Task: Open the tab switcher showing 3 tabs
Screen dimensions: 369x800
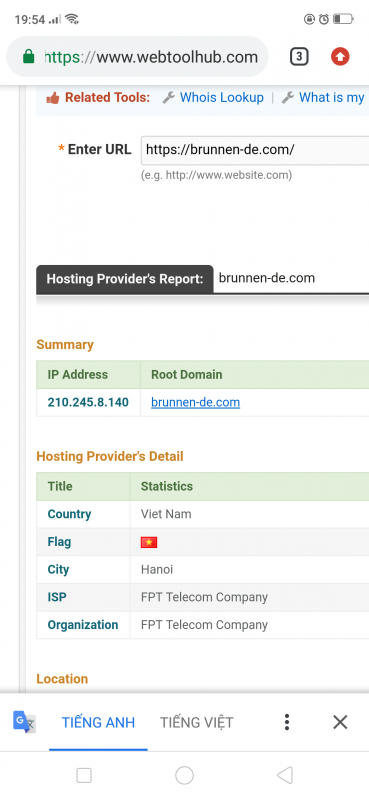Action: click(299, 57)
